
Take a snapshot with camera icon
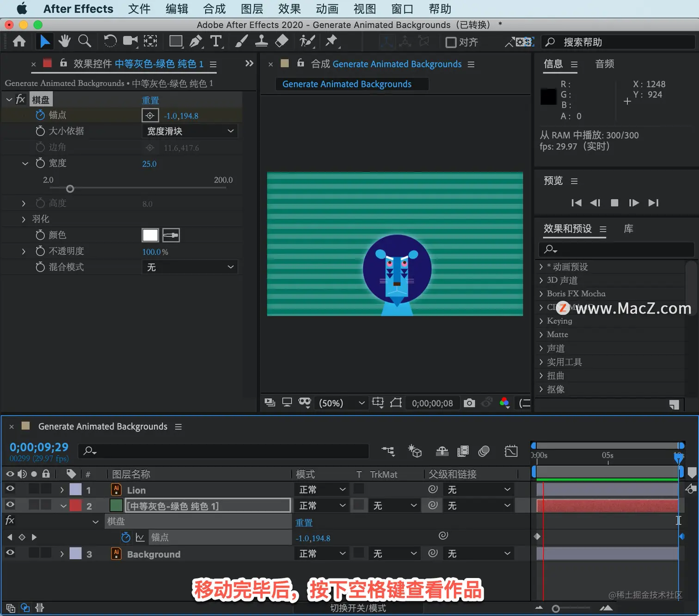point(469,403)
